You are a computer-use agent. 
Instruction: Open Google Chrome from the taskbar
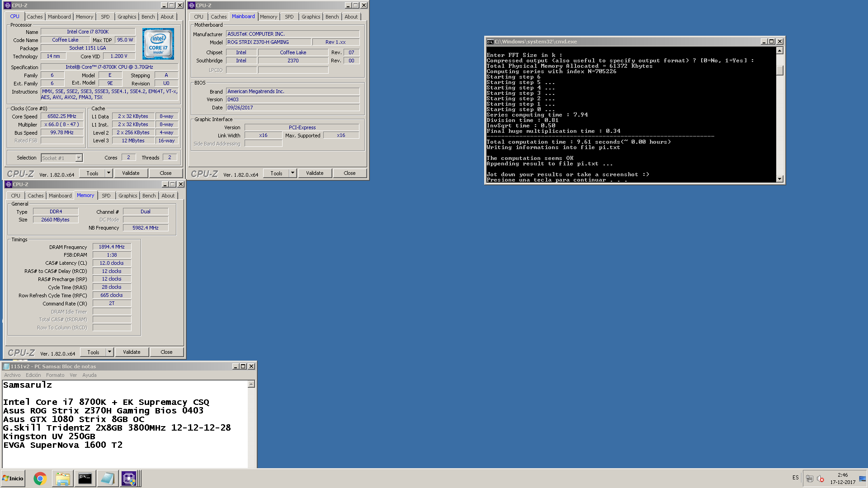point(40,479)
